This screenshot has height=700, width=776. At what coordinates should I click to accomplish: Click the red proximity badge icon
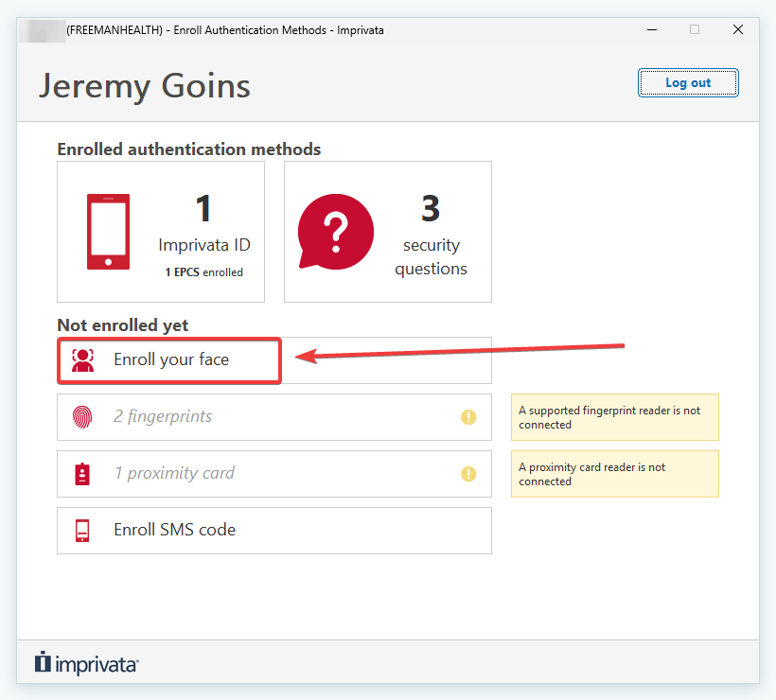click(x=82, y=474)
